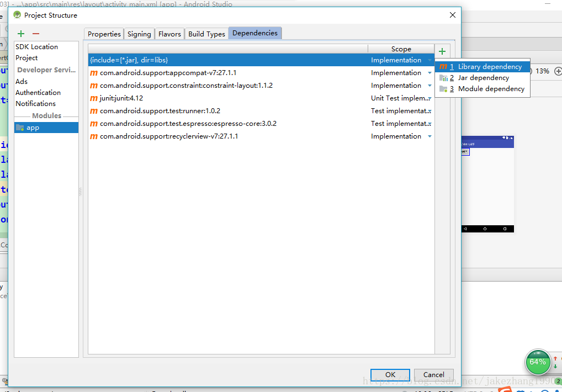Select junit:junit:4.12 dependency row
The width and height of the screenshot is (562, 392).
click(261, 98)
